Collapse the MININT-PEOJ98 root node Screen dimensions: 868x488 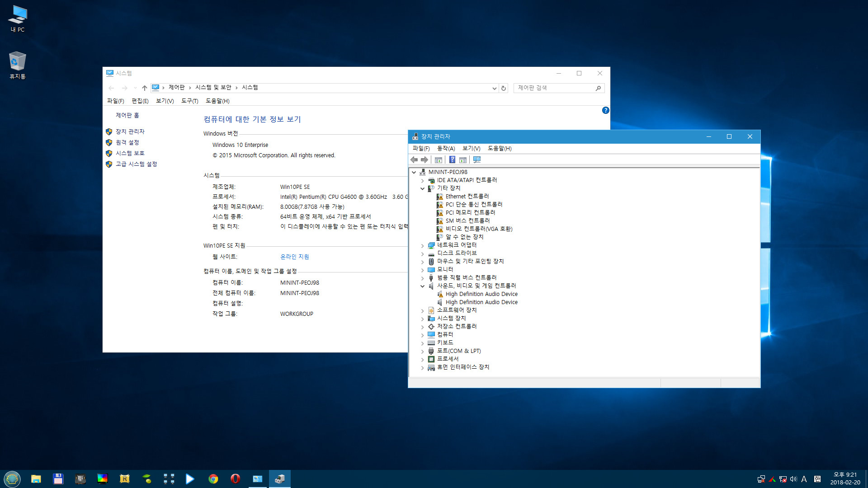click(x=414, y=172)
